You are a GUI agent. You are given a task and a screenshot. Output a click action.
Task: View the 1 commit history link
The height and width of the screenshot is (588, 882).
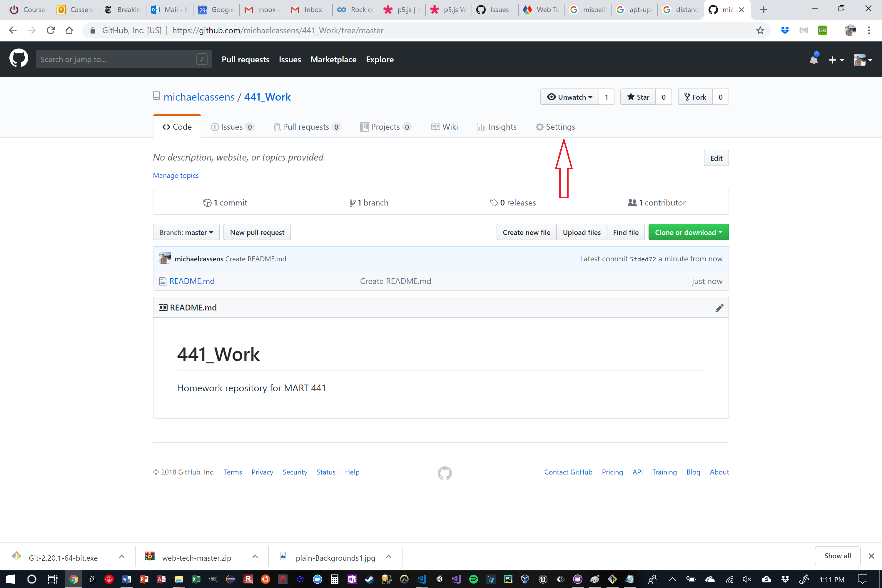[225, 203]
